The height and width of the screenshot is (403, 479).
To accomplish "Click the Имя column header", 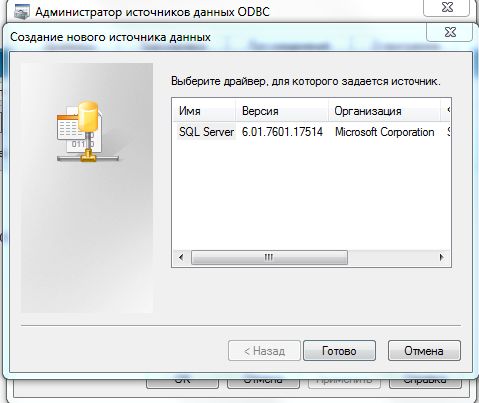I will coord(204,111).
